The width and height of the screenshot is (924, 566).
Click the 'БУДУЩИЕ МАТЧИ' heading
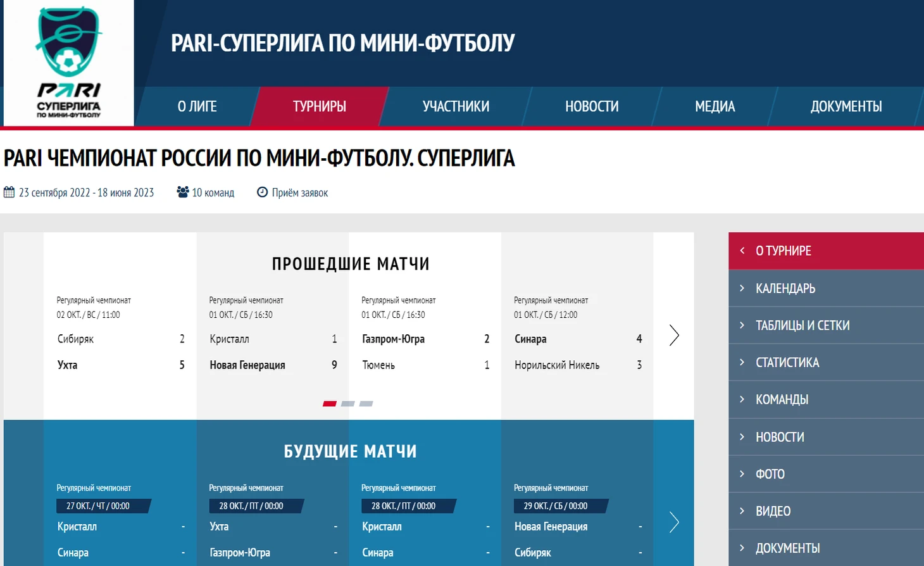coord(350,451)
